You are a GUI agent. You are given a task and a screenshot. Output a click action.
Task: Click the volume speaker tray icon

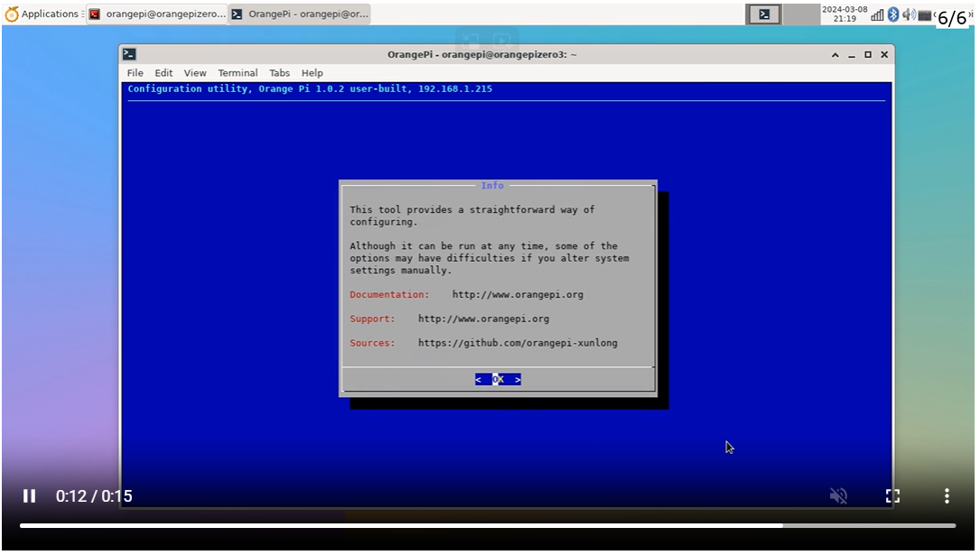coord(909,14)
